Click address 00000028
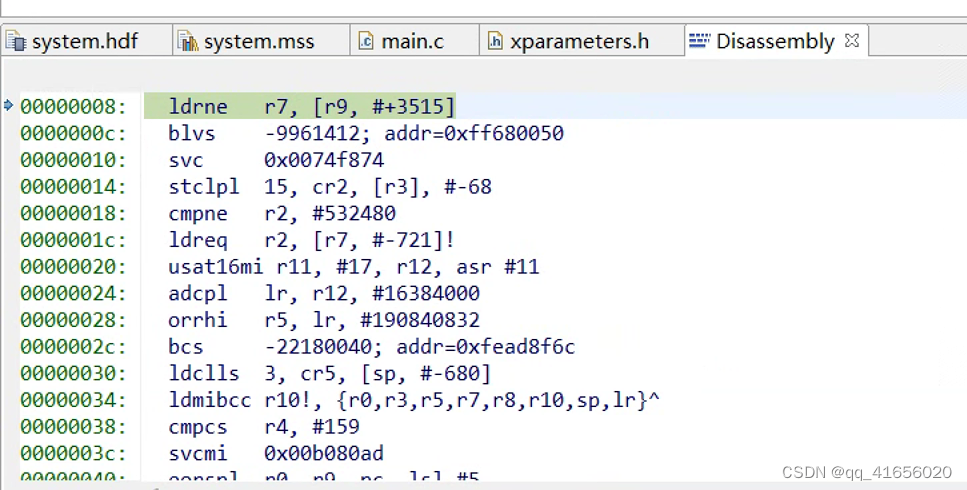The width and height of the screenshot is (967, 490). pos(73,320)
